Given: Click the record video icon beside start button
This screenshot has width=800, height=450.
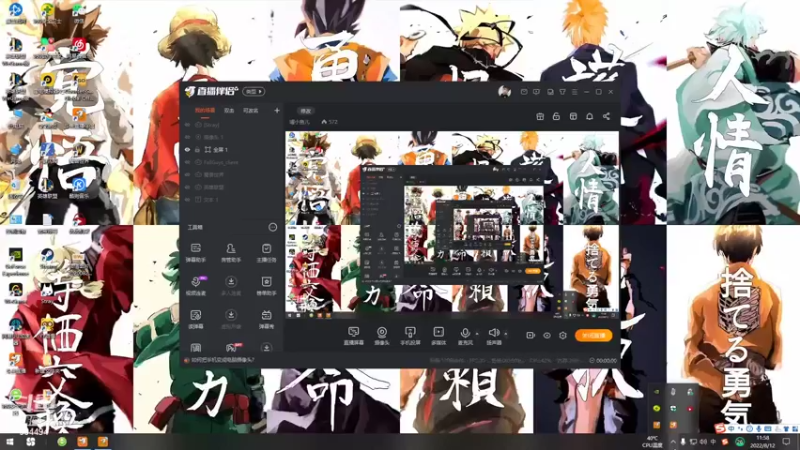Looking at the screenshot, I should (x=530, y=335).
